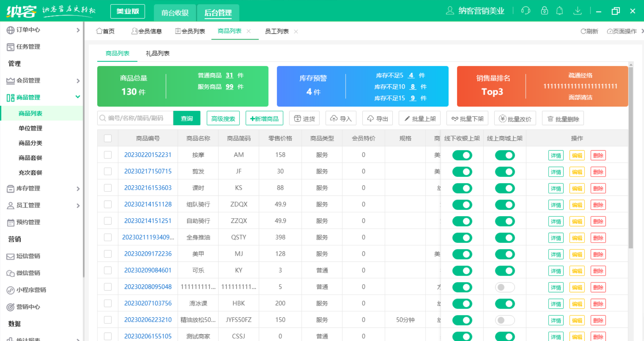Open product 20230209172236 detail link
644x341 pixels.
click(x=148, y=253)
